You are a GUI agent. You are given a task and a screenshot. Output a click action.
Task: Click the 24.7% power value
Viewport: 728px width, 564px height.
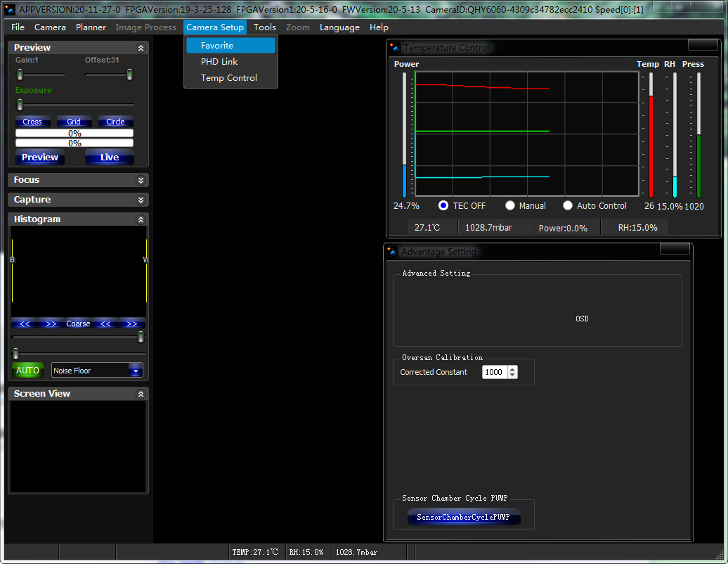pyautogui.click(x=406, y=206)
